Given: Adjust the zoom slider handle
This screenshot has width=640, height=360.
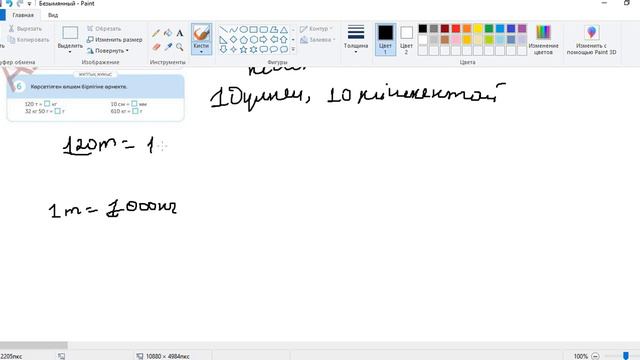Looking at the screenshot, I should (x=626, y=356).
